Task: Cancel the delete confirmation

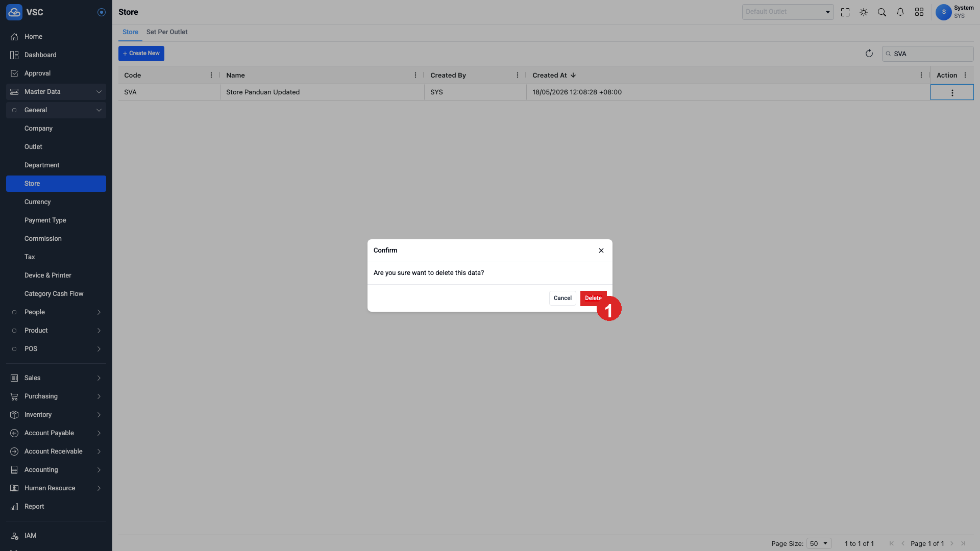Action: point(562,298)
